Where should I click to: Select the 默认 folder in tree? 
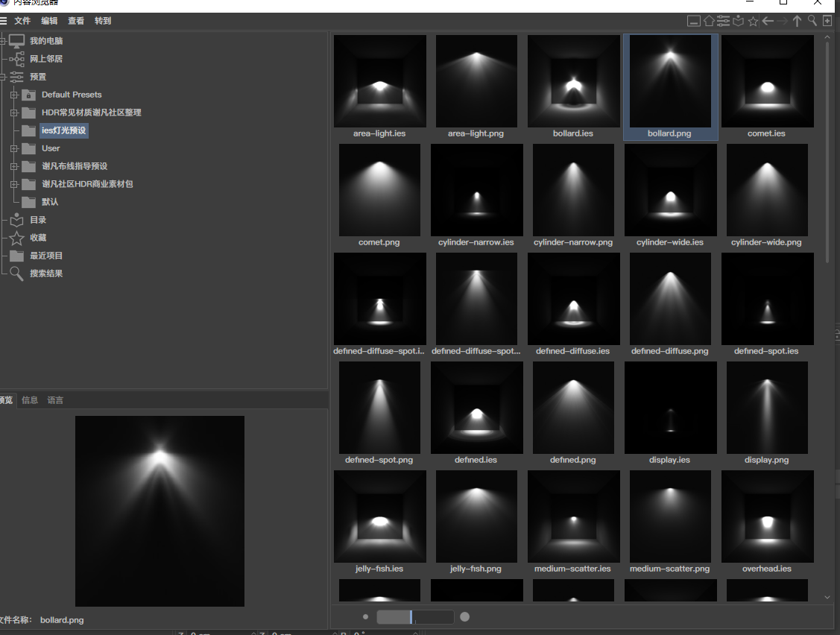[50, 202]
